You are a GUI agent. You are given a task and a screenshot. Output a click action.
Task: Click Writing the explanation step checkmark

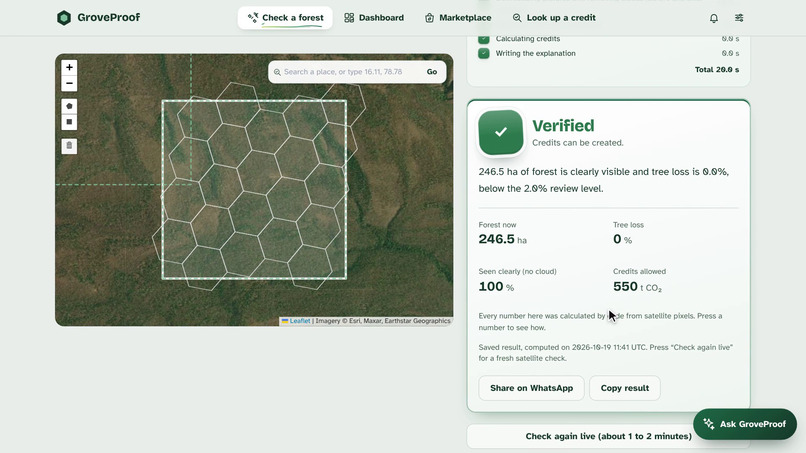[x=484, y=53]
